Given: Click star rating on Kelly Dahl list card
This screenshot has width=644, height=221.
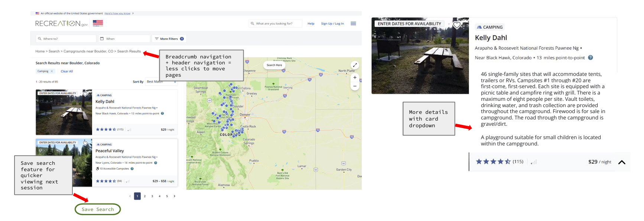Looking at the screenshot, I should point(106,129).
